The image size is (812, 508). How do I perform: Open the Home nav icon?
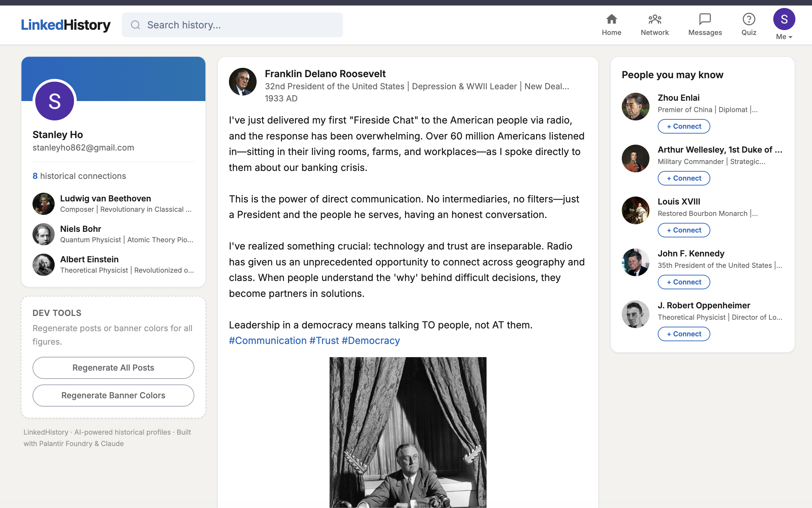point(611,19)
